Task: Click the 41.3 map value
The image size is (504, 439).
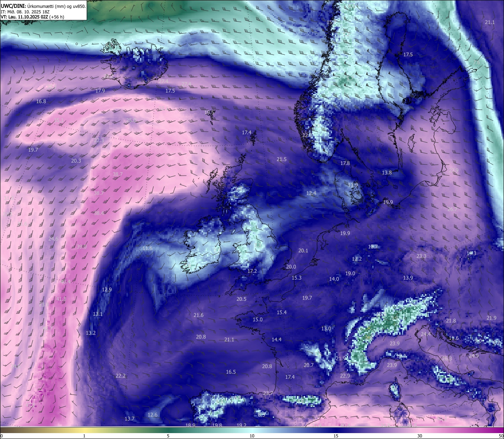Action: (x=61, y=299)
